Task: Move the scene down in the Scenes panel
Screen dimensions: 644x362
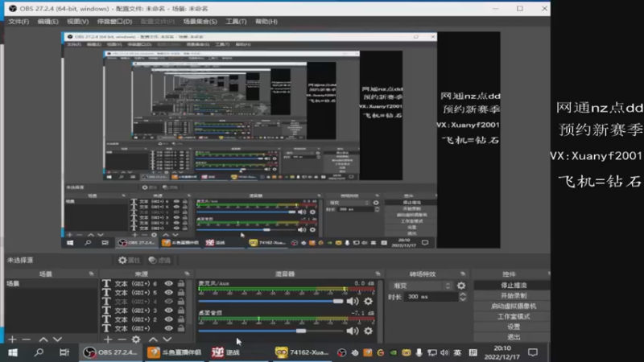Action: point(57,339)
